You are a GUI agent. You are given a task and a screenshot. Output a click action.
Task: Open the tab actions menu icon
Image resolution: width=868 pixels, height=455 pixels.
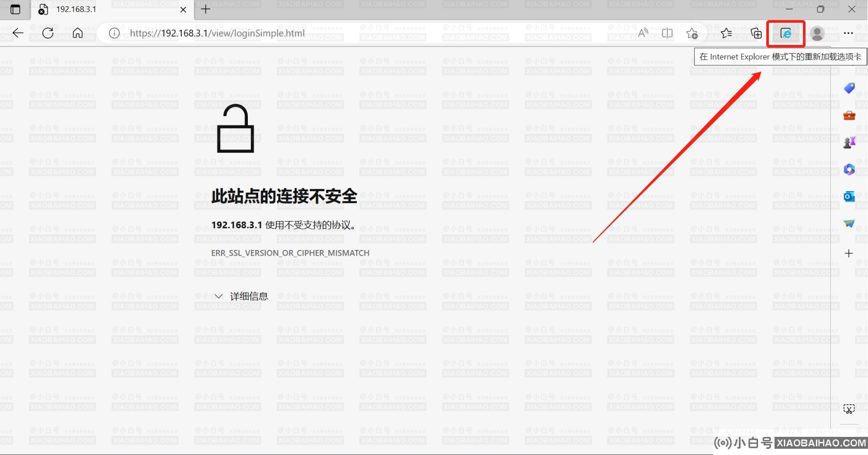pos(15,9)
